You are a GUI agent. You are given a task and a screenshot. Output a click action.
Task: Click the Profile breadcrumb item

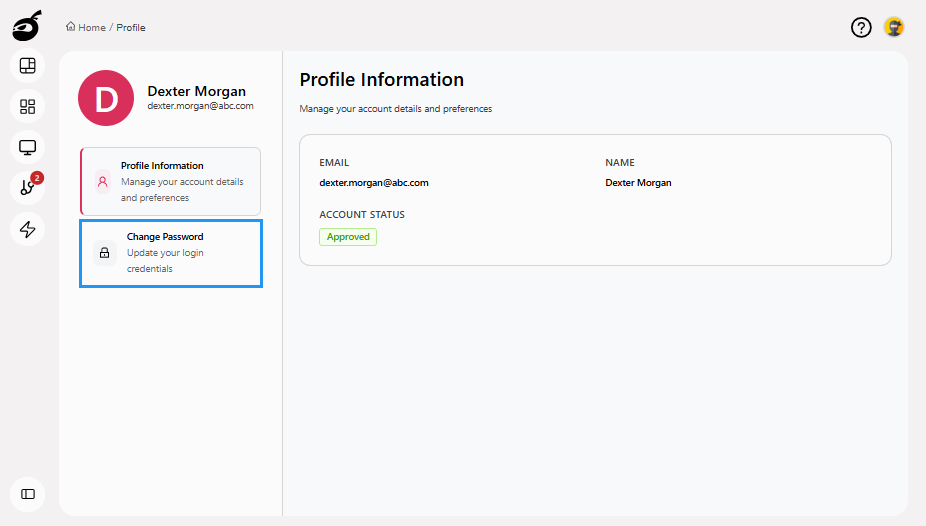pos(131,28)
